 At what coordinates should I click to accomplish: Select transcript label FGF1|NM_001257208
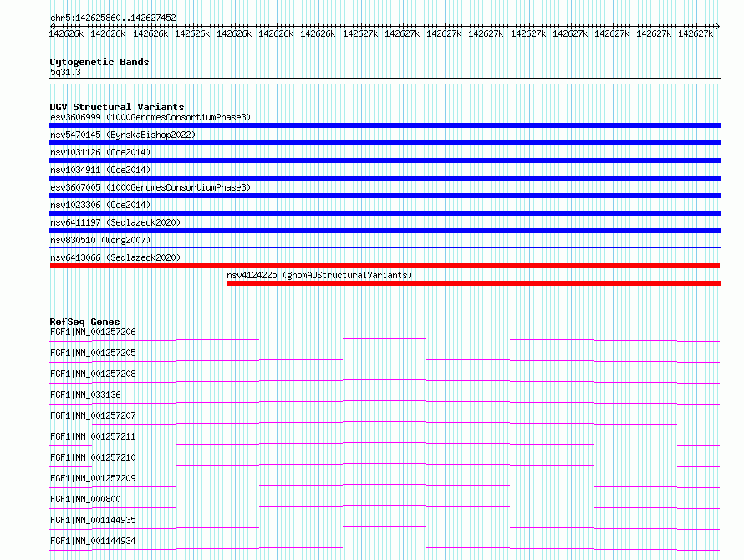(93, 374)
